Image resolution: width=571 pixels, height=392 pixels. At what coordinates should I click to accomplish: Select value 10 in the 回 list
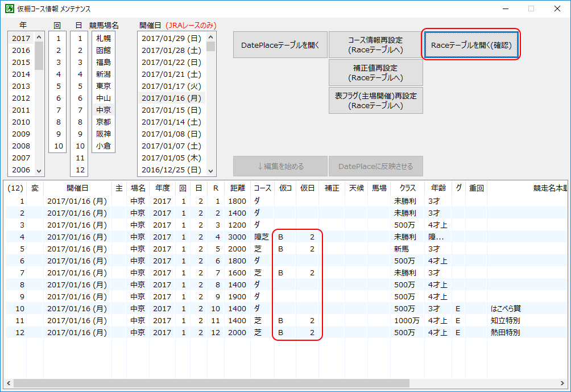pos(58,146)
